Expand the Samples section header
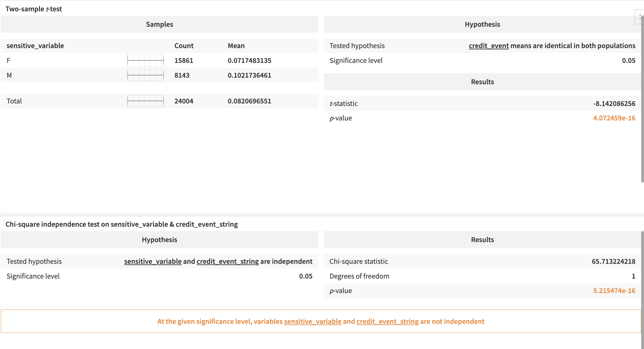The image size is (644, 349). point(159,24)
